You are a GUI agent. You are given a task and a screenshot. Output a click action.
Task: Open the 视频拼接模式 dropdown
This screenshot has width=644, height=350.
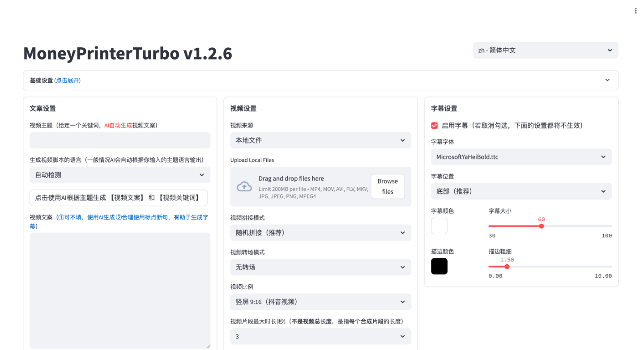(320, 233)
